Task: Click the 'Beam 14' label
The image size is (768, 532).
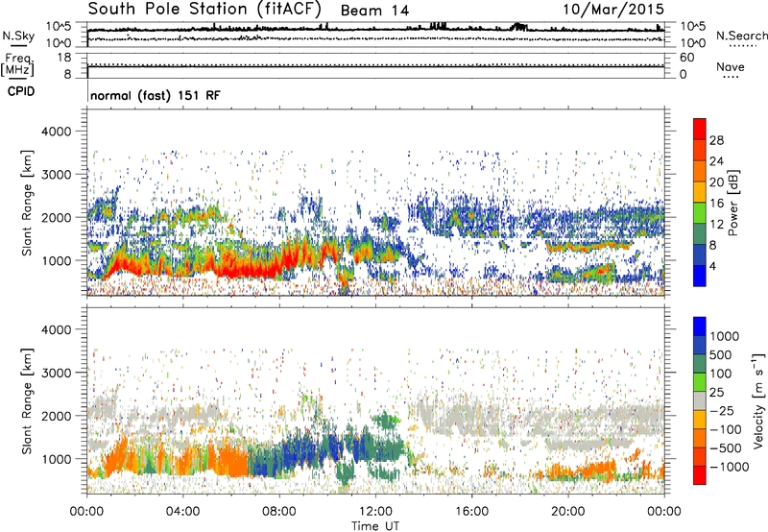Action: [x=374, y=11]
